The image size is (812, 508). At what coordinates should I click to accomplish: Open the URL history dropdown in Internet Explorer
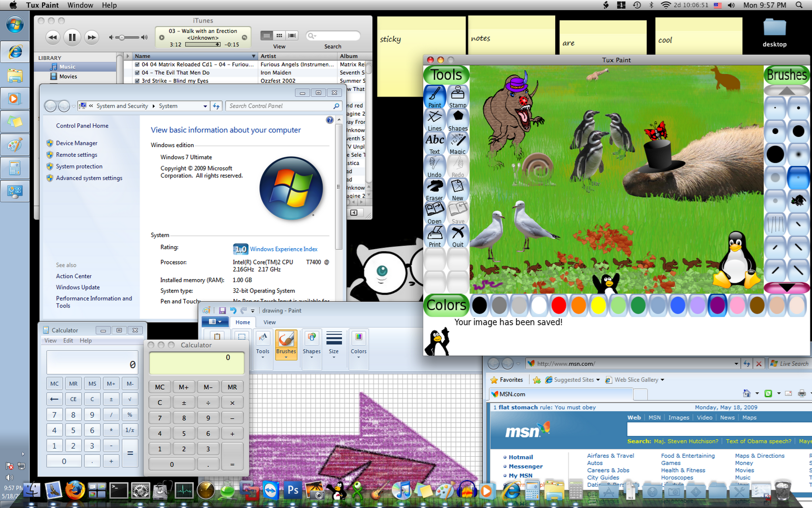(736, 363)
